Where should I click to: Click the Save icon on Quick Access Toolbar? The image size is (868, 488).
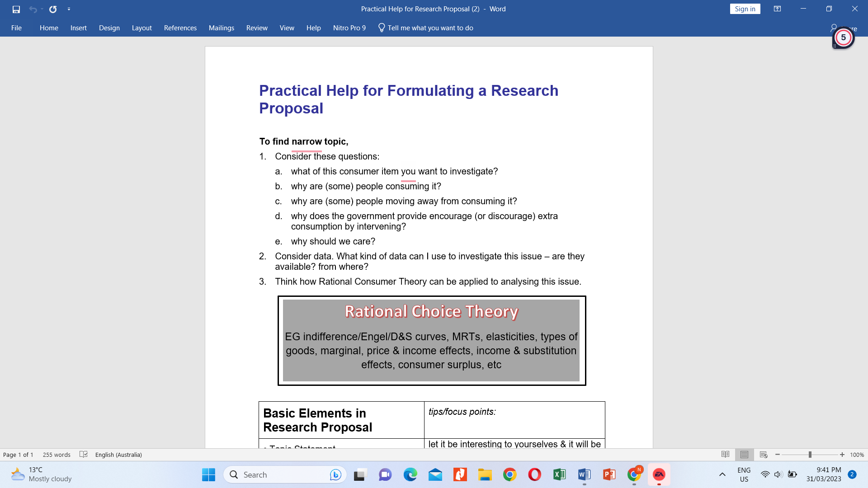pyautogui.click(x=16, y=9)
